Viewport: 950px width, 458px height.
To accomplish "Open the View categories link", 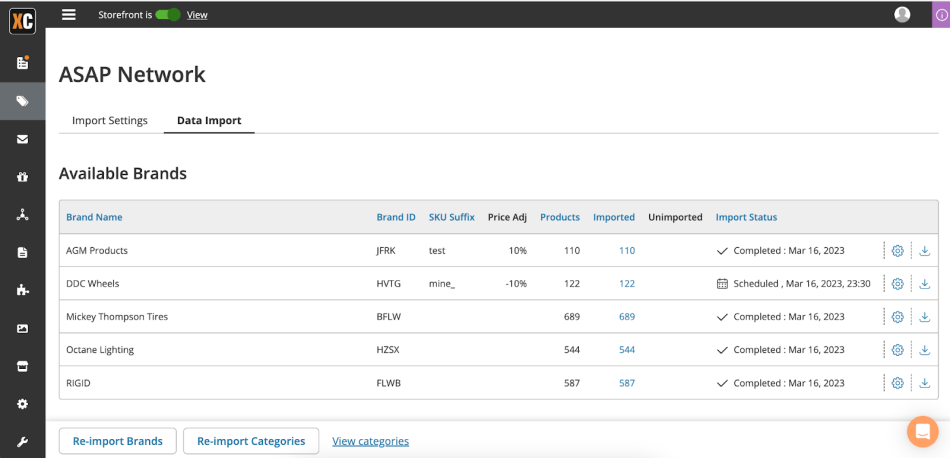I will pos(370,441).
